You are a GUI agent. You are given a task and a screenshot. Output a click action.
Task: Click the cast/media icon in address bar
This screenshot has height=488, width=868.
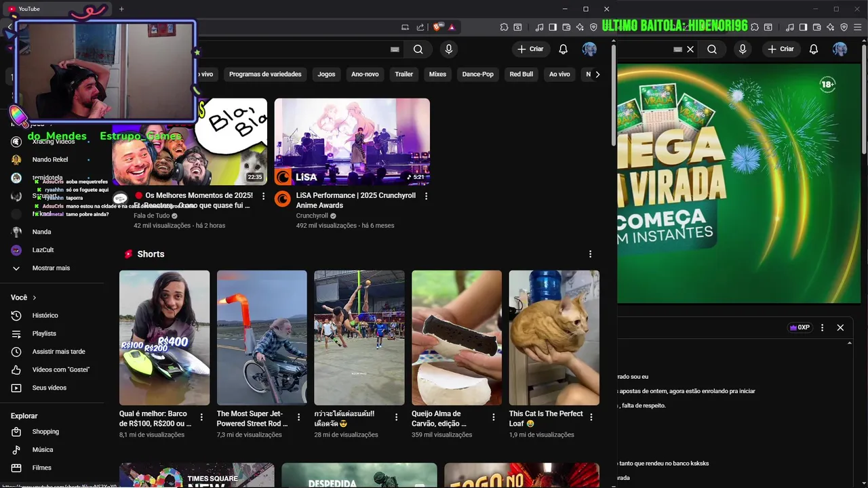coord(405,27)
